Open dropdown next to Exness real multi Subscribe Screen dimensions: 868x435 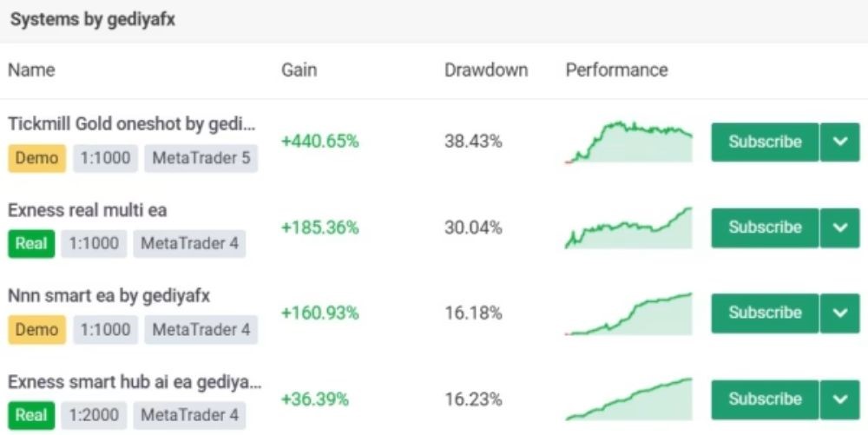(x=839, y=227)
